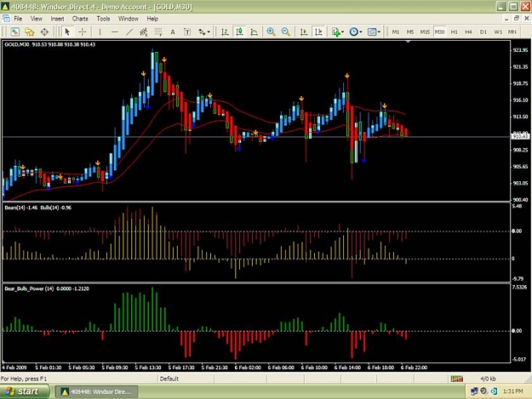Switch timeframe to M15
The height and width of the screenshot is (399, 532).
pos(425,31)
